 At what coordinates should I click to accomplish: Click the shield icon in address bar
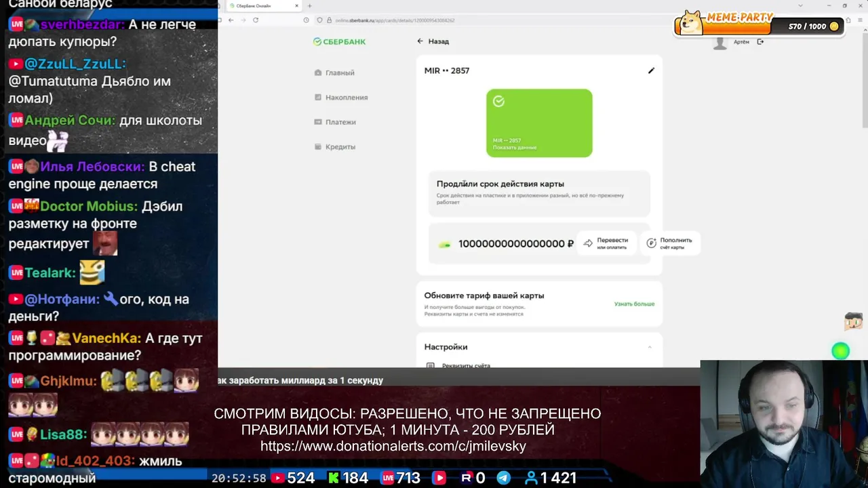(320, 20)
